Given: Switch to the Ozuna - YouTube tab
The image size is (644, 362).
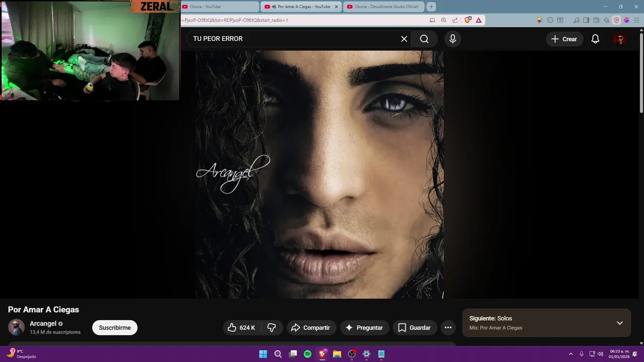Looking at the screenshot, I should (x=219, y=7).
